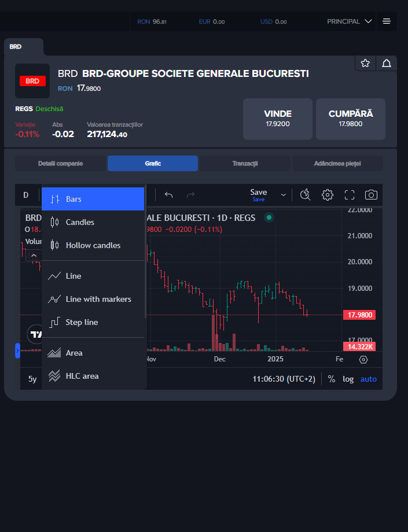The height and width of the screenshot is (532, 408).
Task: Choose Line with markers style
Action: point(93,299)
